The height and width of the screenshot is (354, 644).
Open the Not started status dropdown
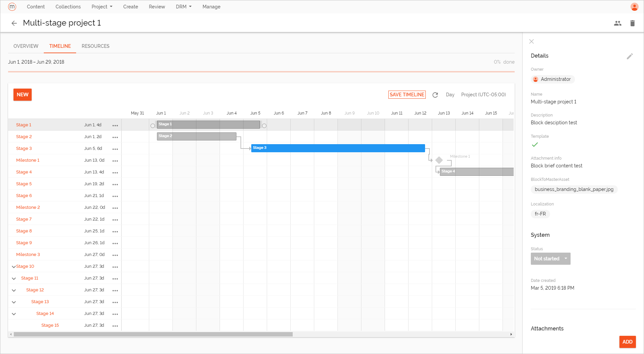pos(550,259)
